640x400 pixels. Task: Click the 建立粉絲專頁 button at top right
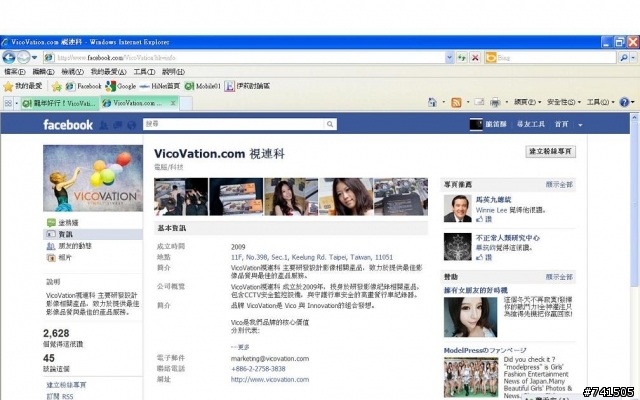550,151
